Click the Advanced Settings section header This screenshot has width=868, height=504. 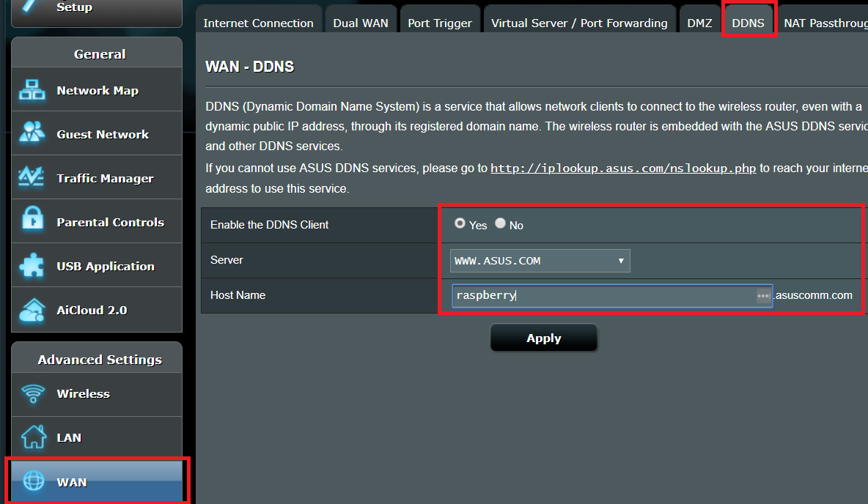(100, 360)
